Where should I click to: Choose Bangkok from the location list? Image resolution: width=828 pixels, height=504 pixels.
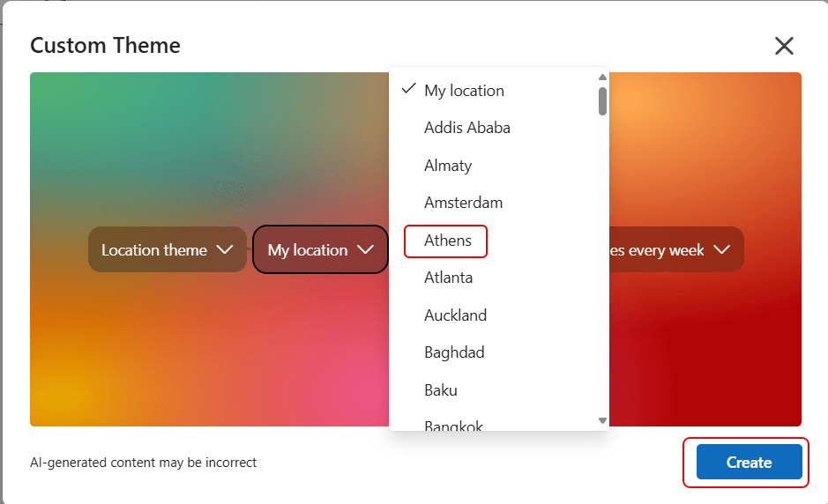tap(453, 425)
